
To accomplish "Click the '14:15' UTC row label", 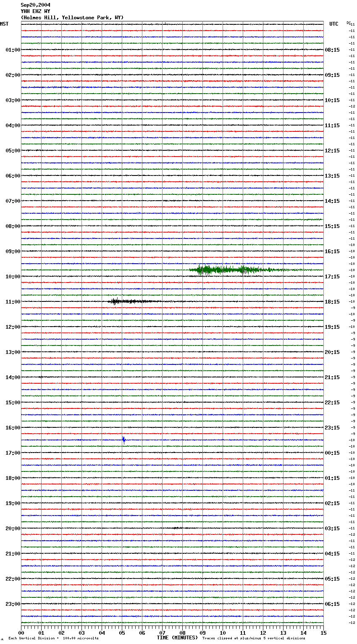I will (332, 201).
